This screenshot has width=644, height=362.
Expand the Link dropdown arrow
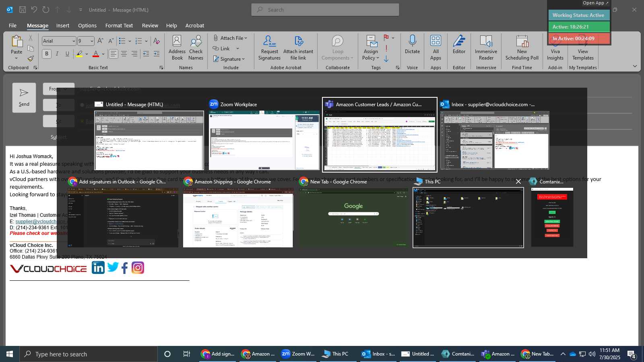point(237,49)
